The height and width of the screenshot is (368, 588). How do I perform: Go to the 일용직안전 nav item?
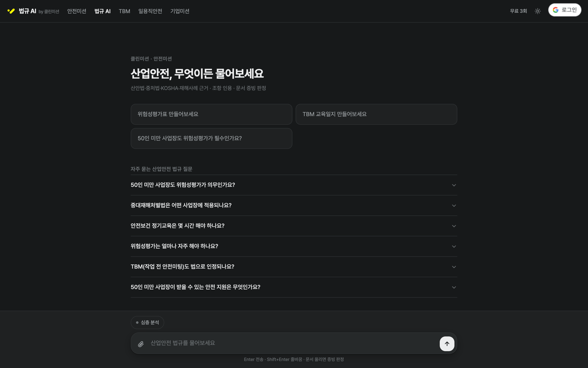150,11
